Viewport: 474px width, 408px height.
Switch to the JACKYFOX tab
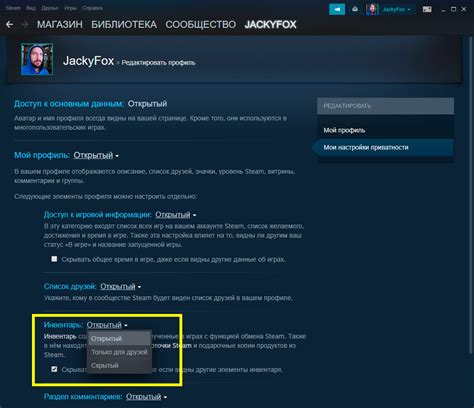(x=270, y=24)
